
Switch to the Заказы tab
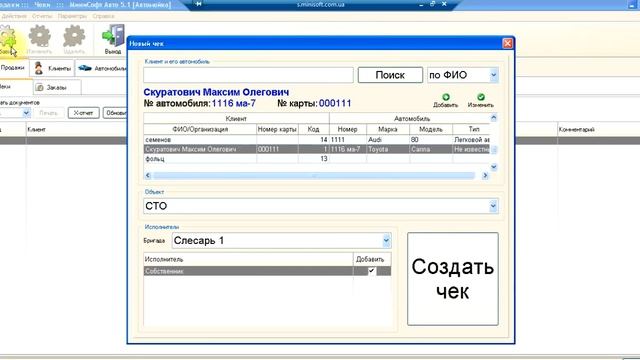coord(56,87)
